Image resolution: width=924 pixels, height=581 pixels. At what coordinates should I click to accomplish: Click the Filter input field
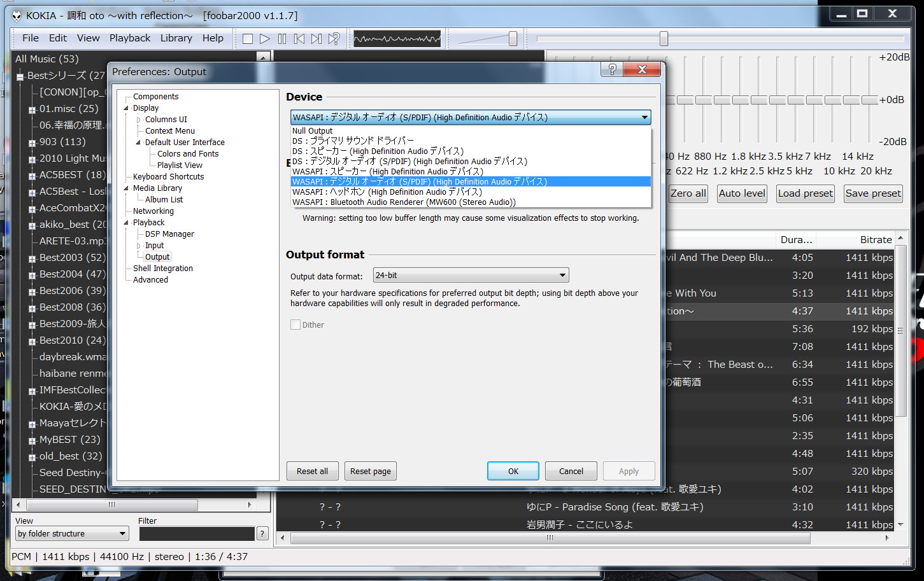point(197,533)
